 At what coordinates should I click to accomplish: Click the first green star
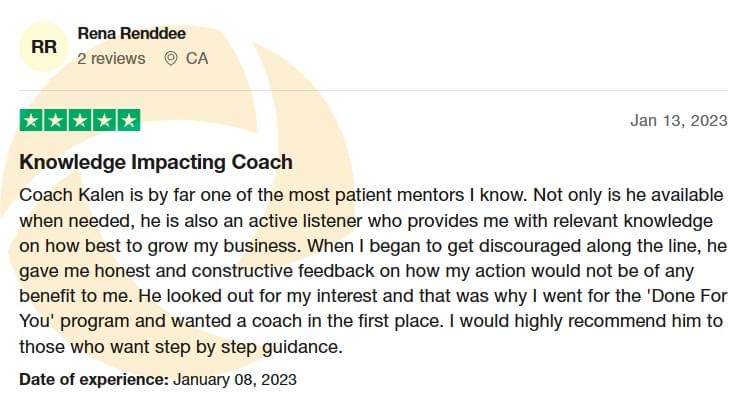point(31,120)
